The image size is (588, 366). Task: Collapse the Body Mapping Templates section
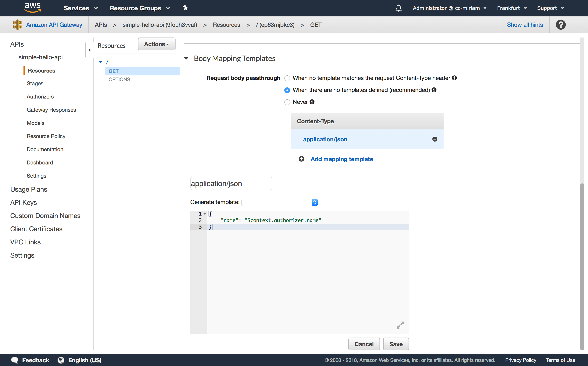coord(186,58)
